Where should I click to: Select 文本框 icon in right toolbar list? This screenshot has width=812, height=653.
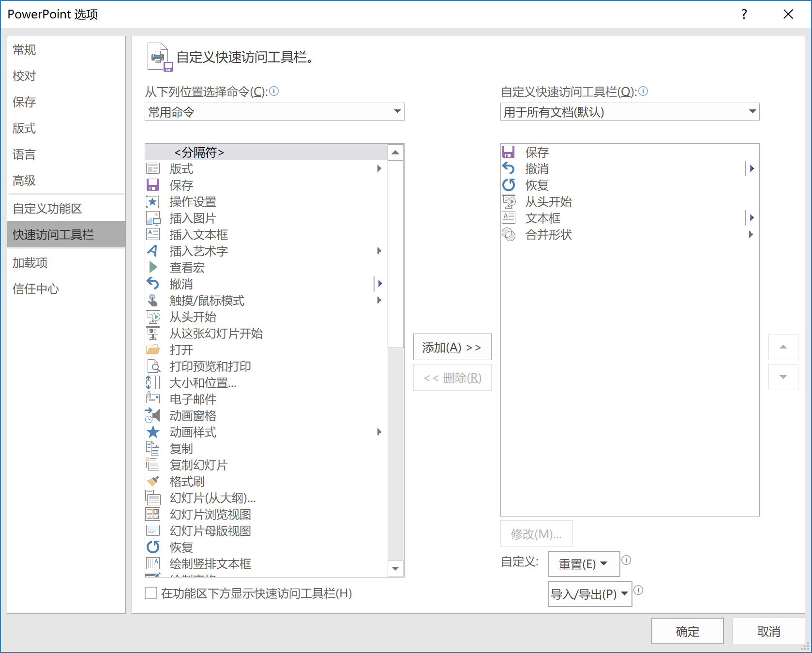tap(509, 218)
